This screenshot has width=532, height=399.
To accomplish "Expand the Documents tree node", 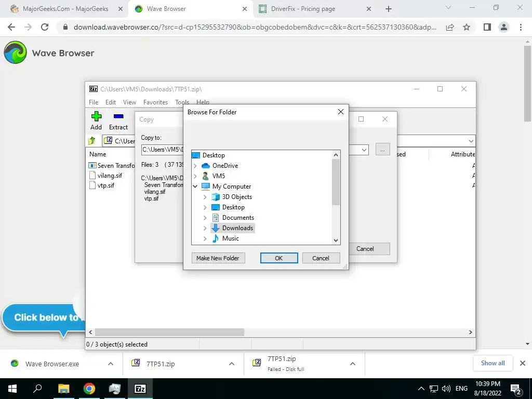I will click(x=205, y=218).
